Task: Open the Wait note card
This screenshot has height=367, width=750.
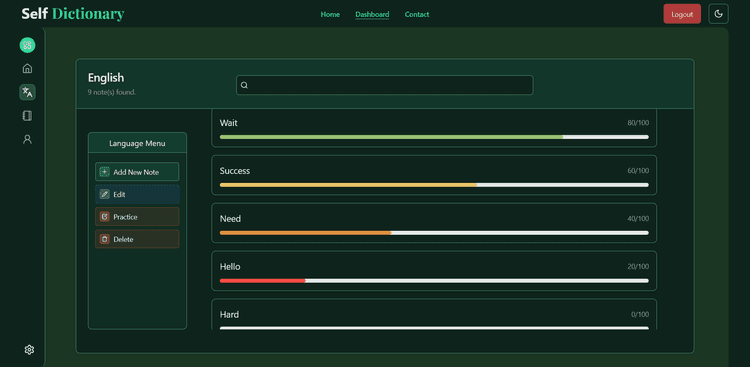Action: pos(434,128)
